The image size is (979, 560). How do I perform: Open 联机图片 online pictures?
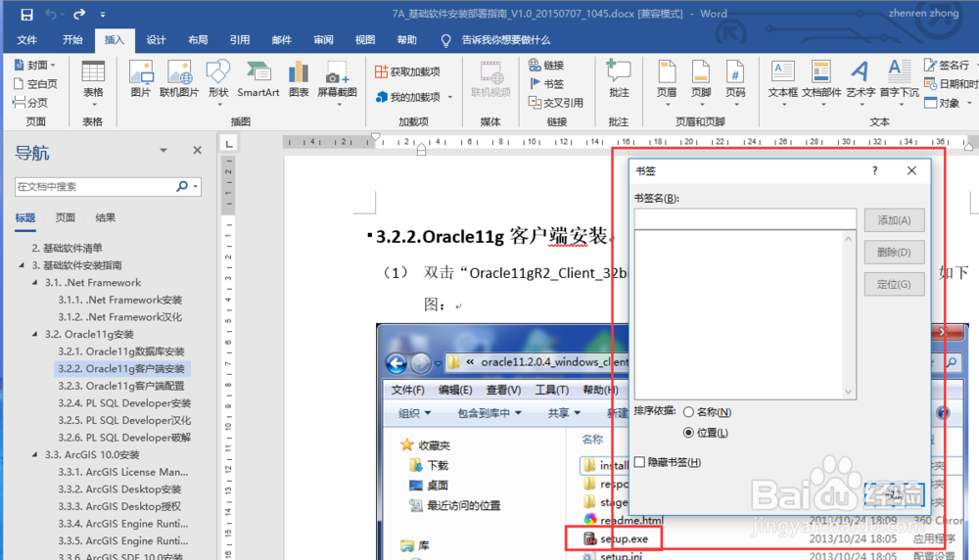pos(179,80)
